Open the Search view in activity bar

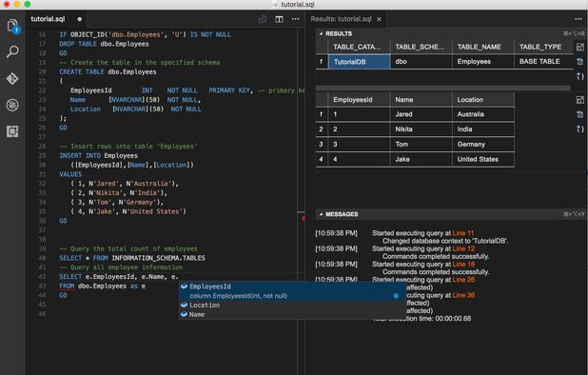click(12, 52)
